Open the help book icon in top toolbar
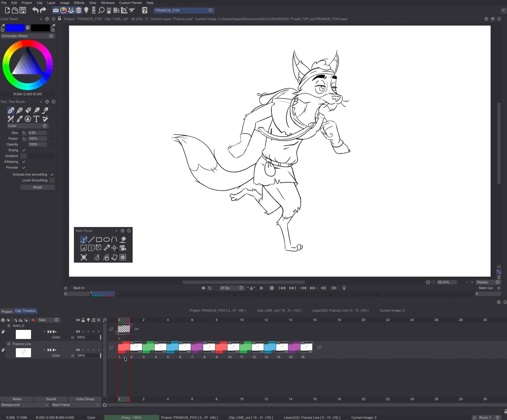This screenshot has height=420, width=507. [x=144, y=10]
